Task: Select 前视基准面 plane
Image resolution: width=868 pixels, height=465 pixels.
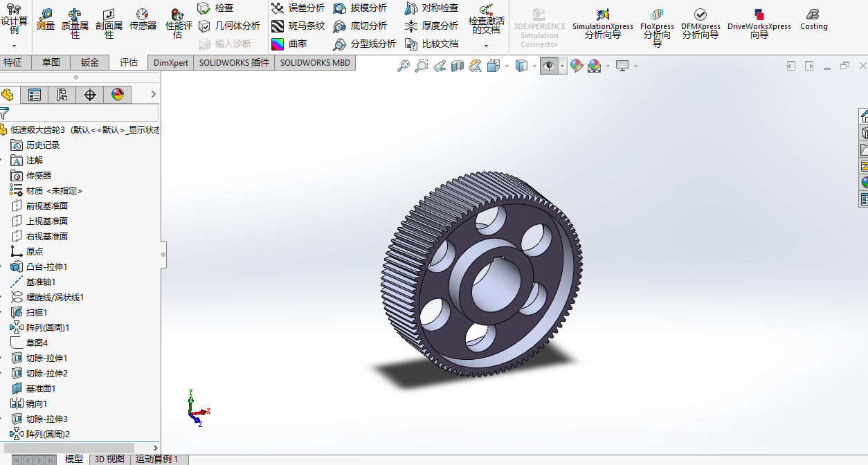Action: 46,206
